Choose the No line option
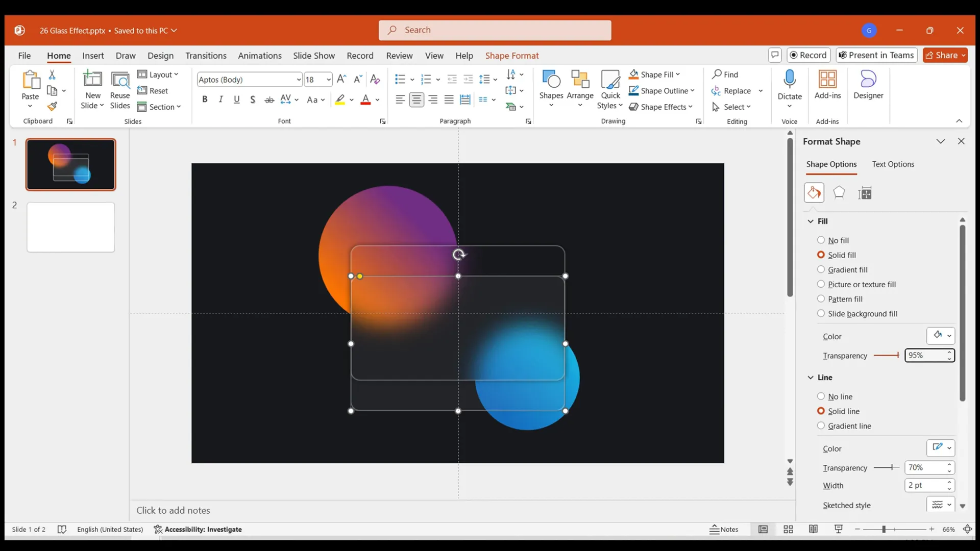 [835, 396]
